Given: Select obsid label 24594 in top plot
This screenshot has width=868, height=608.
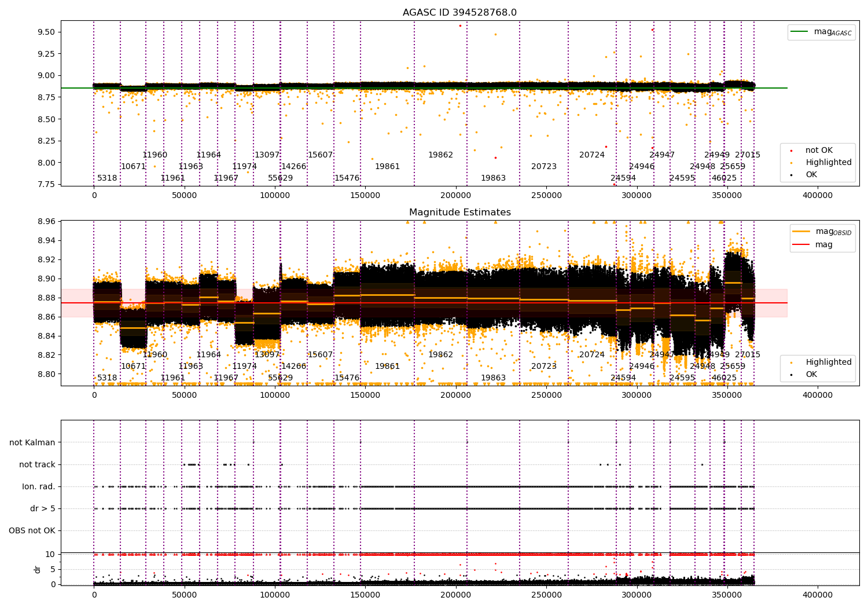Looking at the screenshot, I should 623,178.
